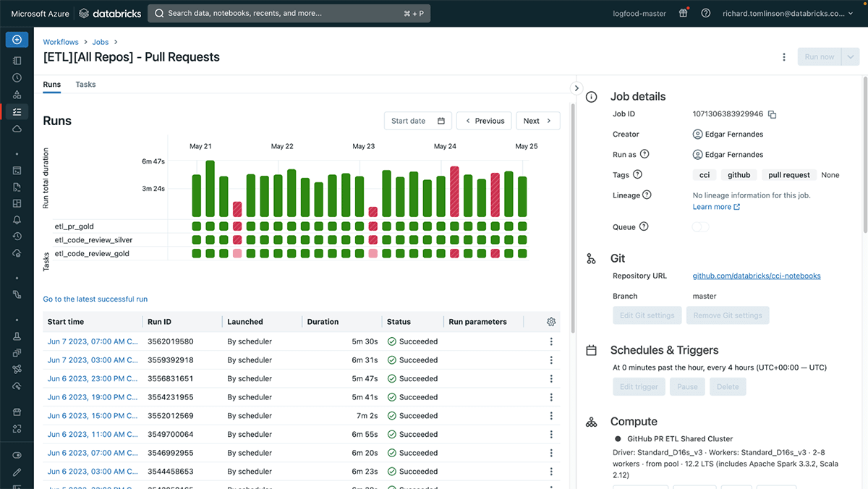
Task: Open Help via the question mark icon
Action: pyautogui.click(x=705, y=13)
